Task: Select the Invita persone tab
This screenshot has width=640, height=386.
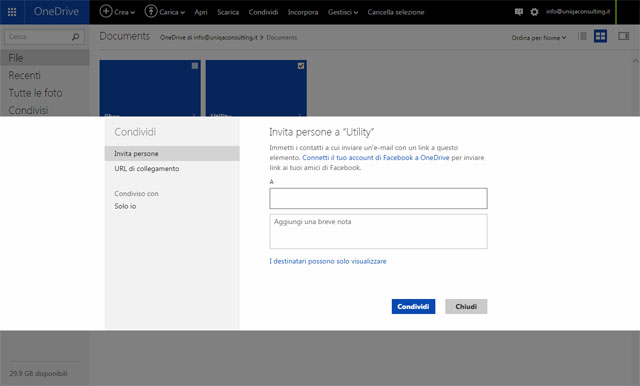Action: 172,153
